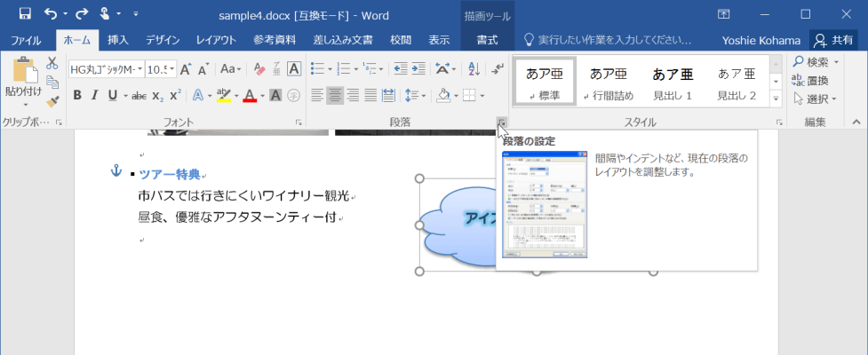Image resolution: width=868 pixels, height=355 pixels.
Task: Open the underline style dropdown arrow
Action: (125, 96)
